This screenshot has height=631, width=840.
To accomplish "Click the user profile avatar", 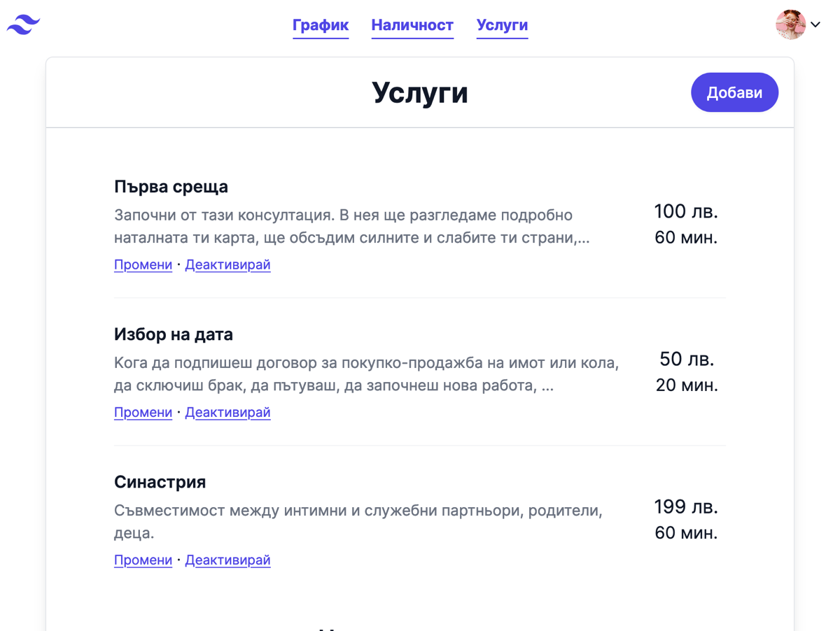I will point(790,24).
